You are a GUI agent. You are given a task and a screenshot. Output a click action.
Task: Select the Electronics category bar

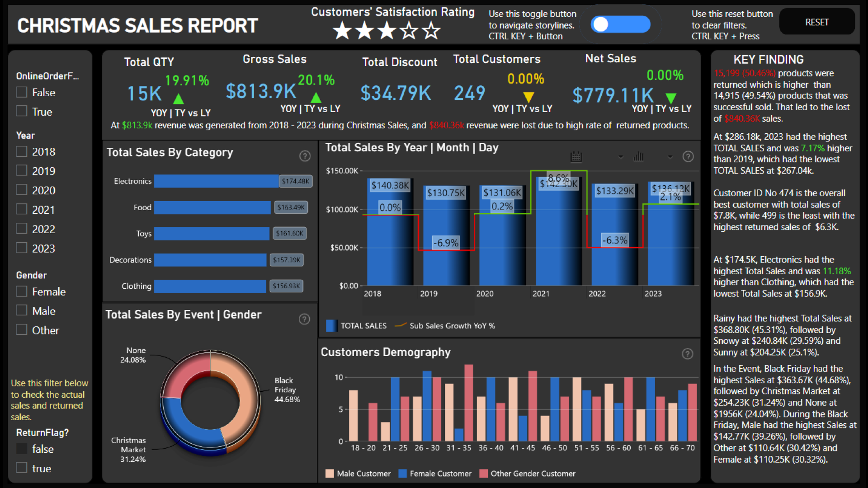click(x=216, y=181)
